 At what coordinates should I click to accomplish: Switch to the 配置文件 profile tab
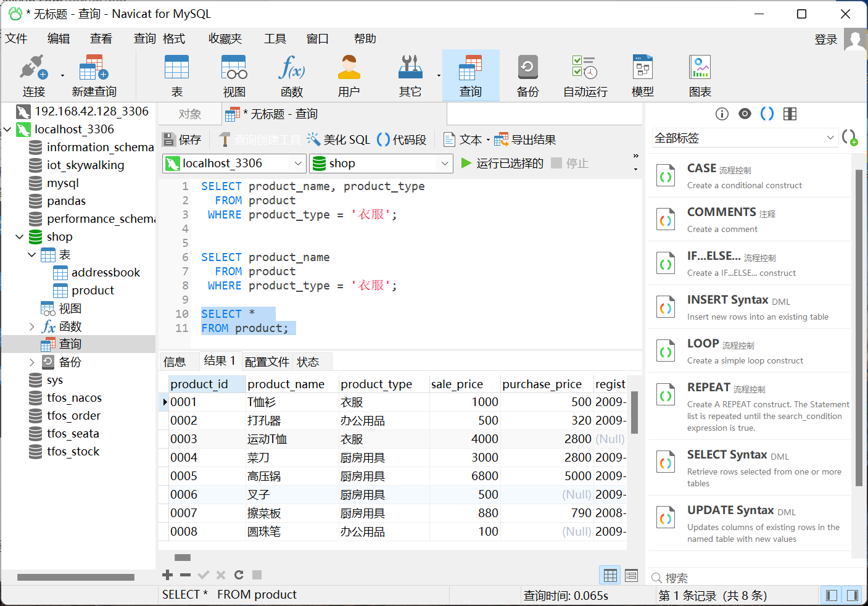pyautogui.click(x=267, y=362)
